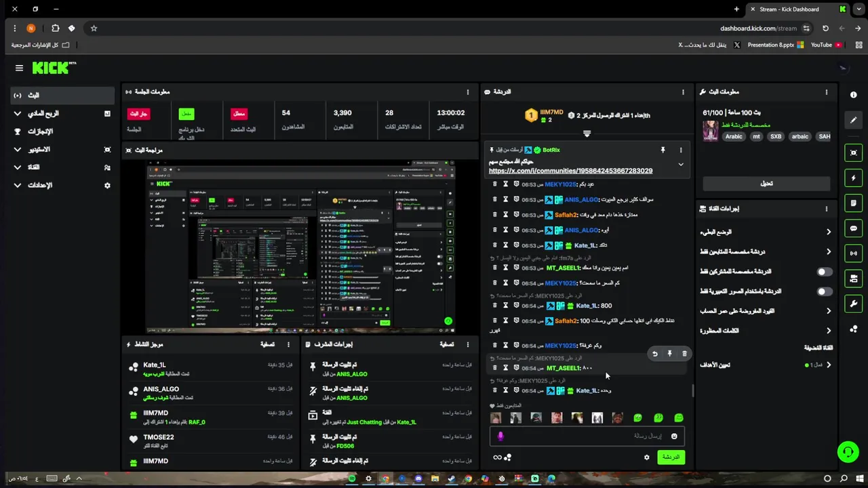The width and height of the screenshot is (868, 488).
Task: Click the wrench tools icon in right sidebar
Action: click(854, 304)
